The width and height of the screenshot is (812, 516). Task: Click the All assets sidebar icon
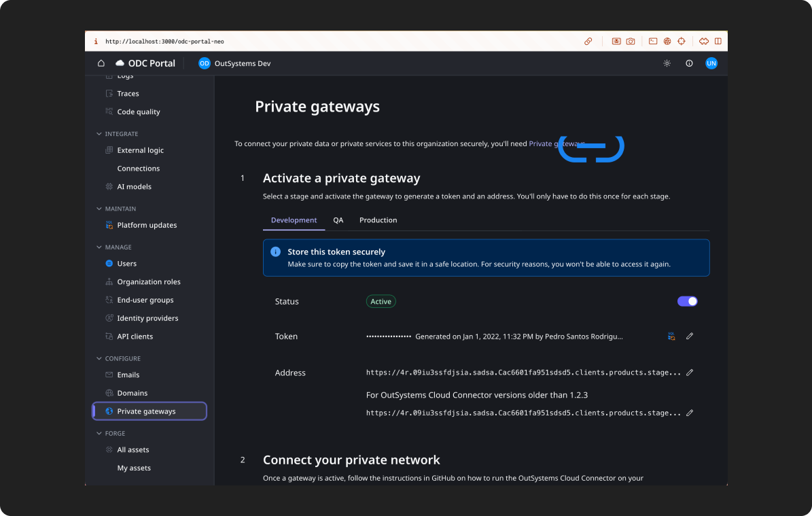(109, 449)
